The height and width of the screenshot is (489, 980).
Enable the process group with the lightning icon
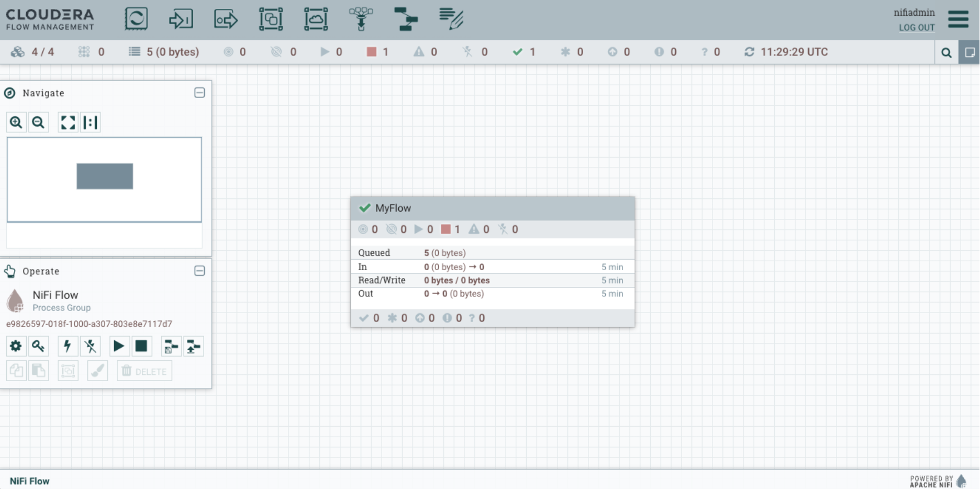click(x=67, y=346)
